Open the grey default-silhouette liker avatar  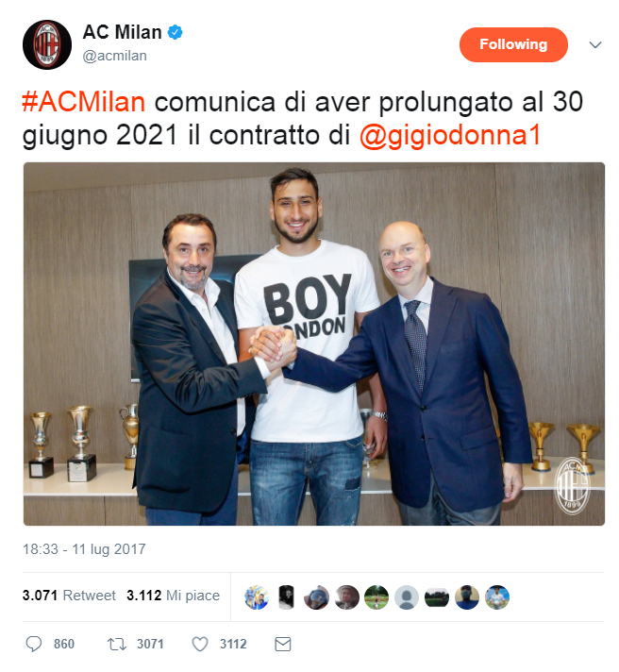pyautogui.click(x=407, y=597)
